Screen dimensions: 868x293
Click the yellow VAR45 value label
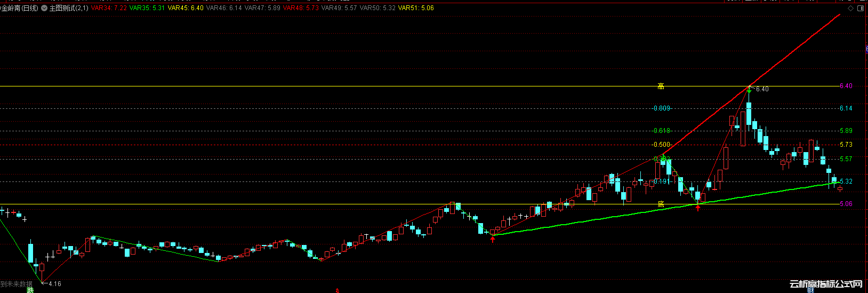coord(186,9)
